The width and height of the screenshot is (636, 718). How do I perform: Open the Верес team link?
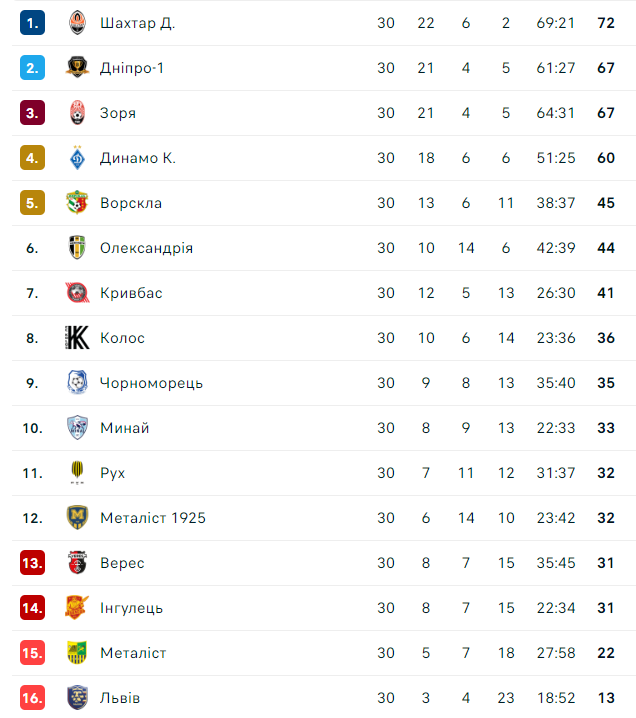(x=122, y=563)
